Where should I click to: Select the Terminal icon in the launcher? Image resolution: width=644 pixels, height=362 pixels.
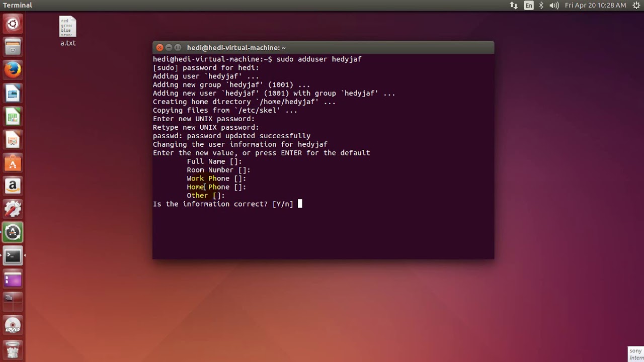click(13, 256)
